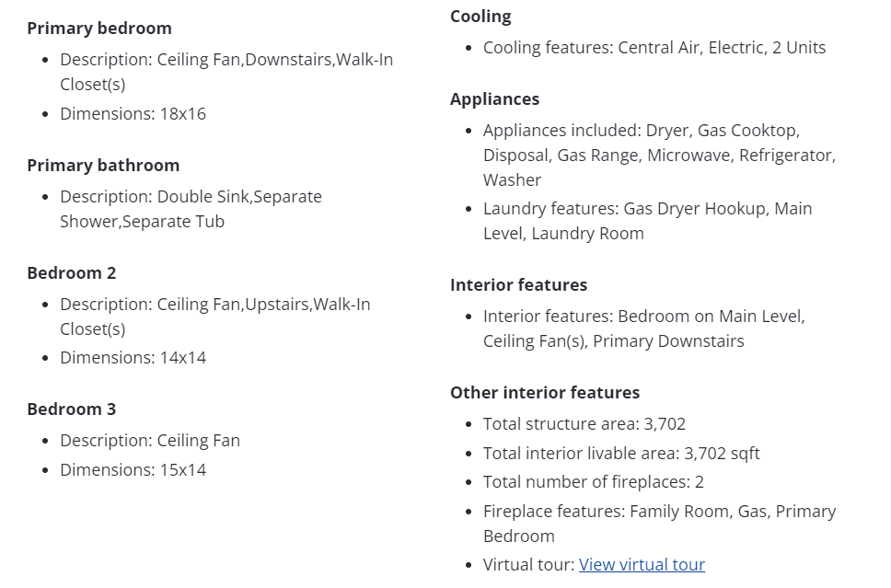Click the Bedroom 2 heading
Screen dimensions: 891x588
72,273
